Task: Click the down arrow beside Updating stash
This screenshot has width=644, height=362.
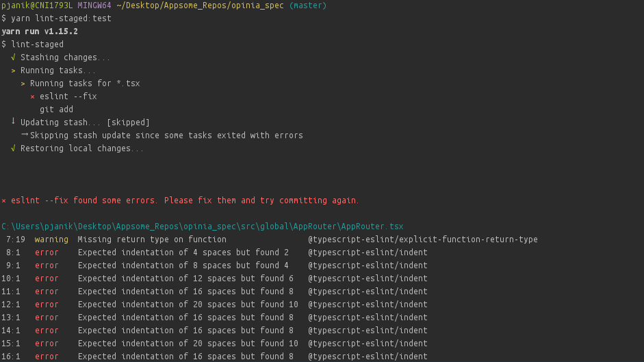Action: pyautogui.click(x=13, y=122)
